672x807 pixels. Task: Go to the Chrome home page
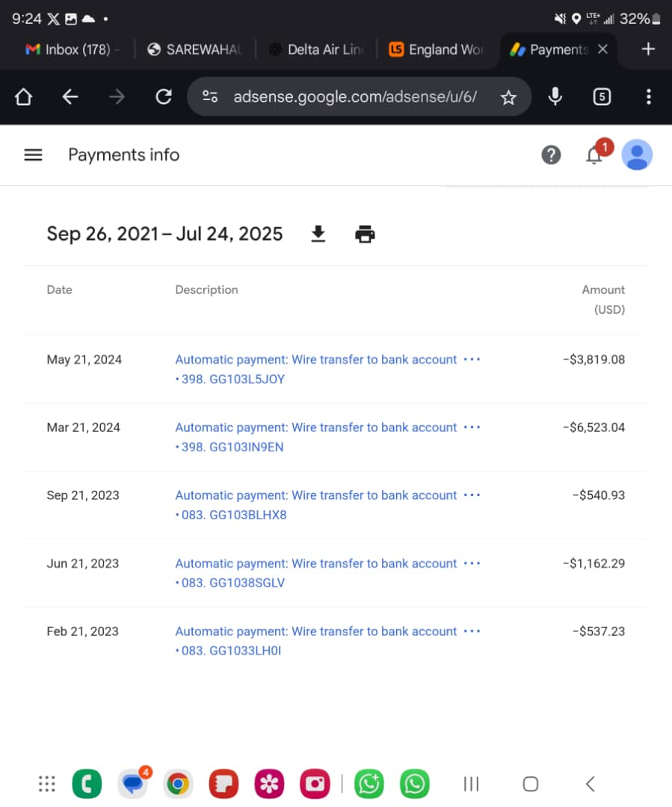pos(23,97)
